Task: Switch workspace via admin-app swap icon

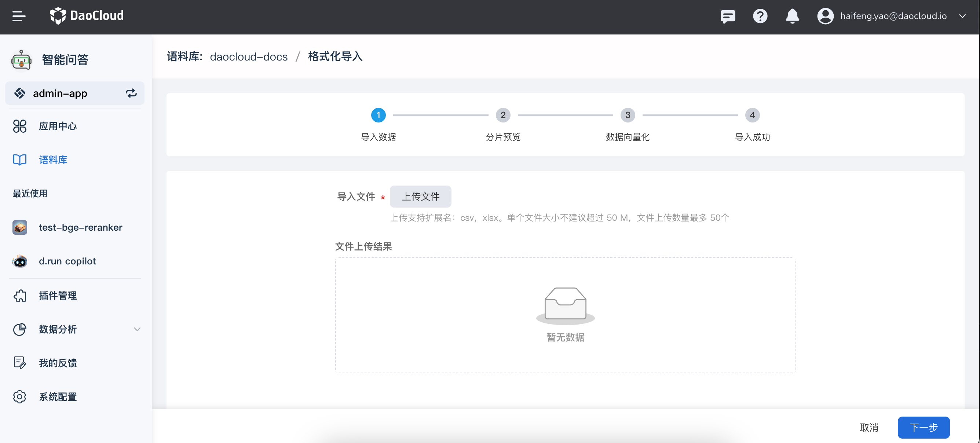Action: tap(131, 93)
